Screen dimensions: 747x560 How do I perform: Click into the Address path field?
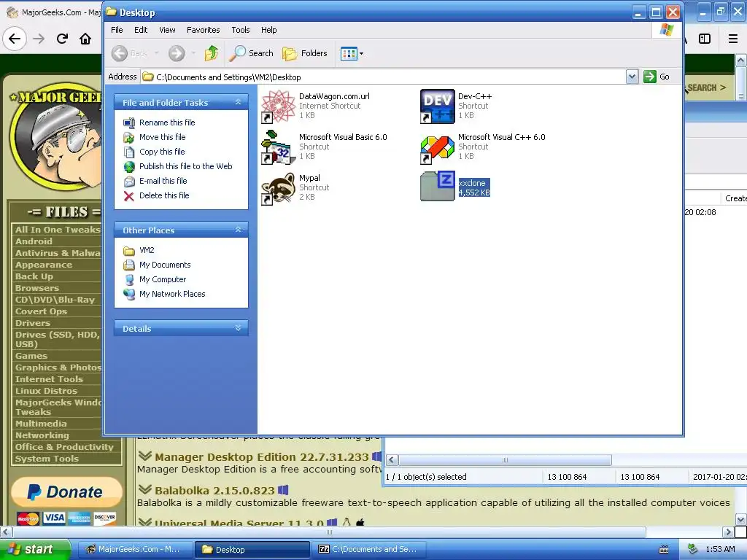tap(384, 77)
